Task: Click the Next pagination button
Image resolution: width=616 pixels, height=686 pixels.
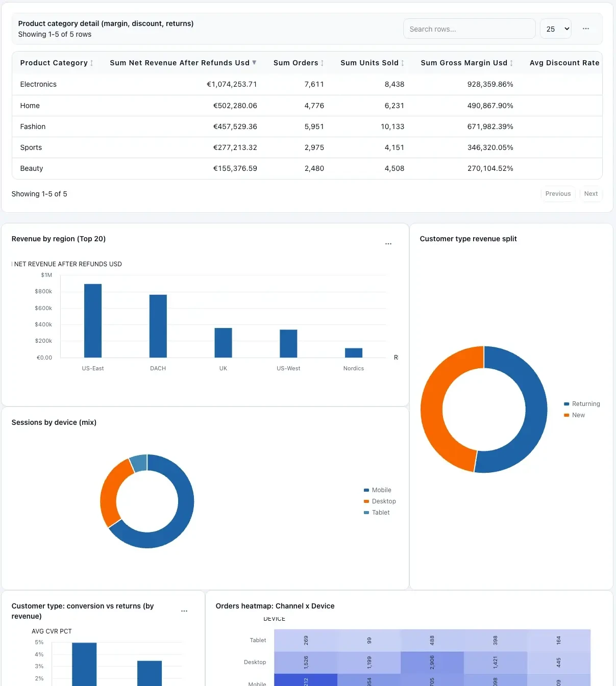Action: [x=591, y=194]
